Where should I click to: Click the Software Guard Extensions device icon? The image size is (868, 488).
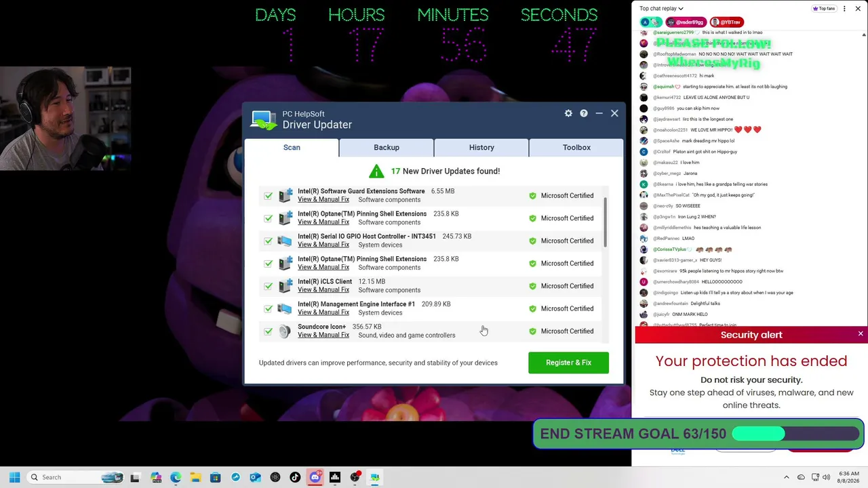pyautogui.click(x=285, y=195)
